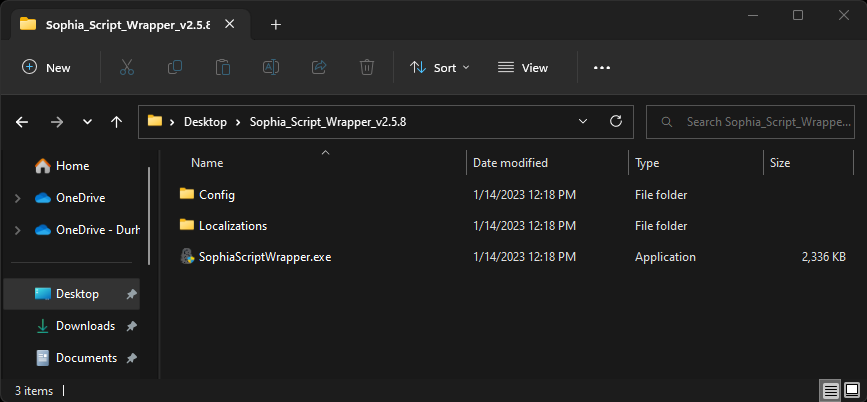The image size is (867, 402).
Task: Click the folder icon on the window tab
Action: [x=28, y=24]
